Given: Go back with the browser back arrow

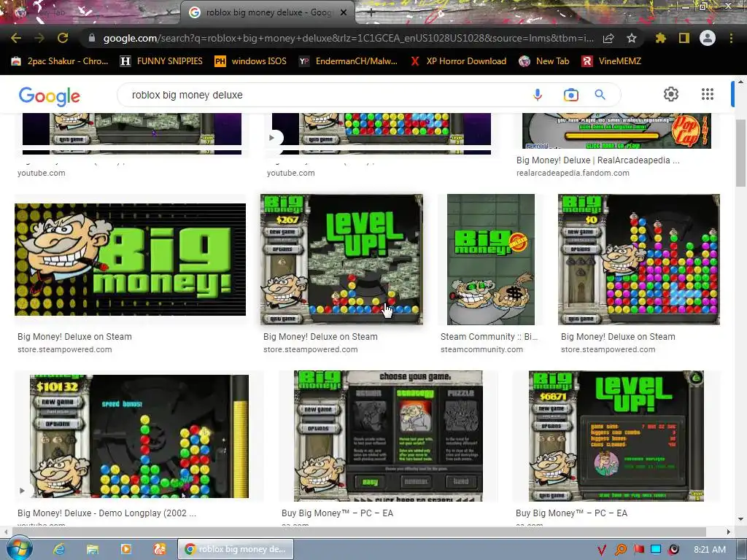Looking at the screenshot, I should click(16, 38).
